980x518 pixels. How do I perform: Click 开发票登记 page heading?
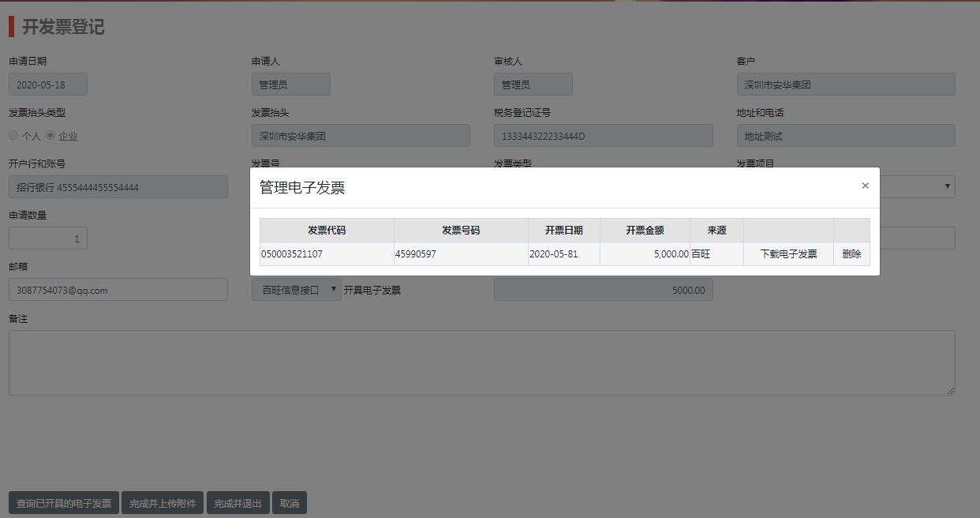[63, 27]
